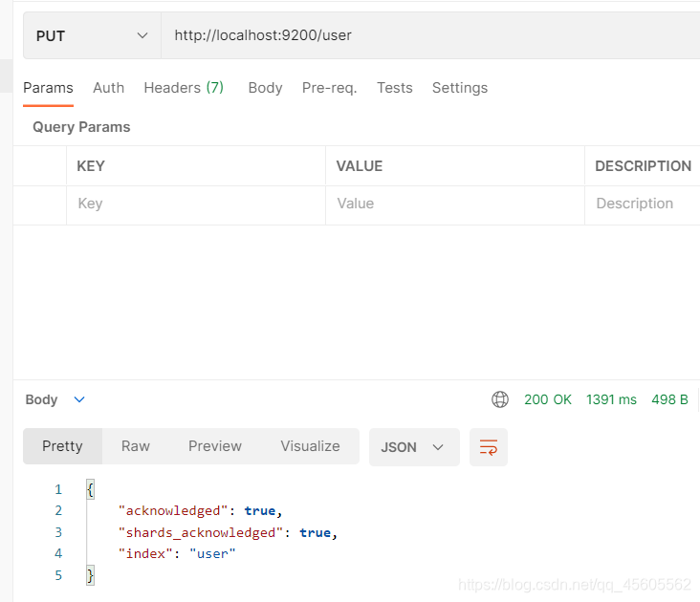Click the Value input cell in Query Params
The width and height of the screenshot is (700, 602).
tap(455, 204)
